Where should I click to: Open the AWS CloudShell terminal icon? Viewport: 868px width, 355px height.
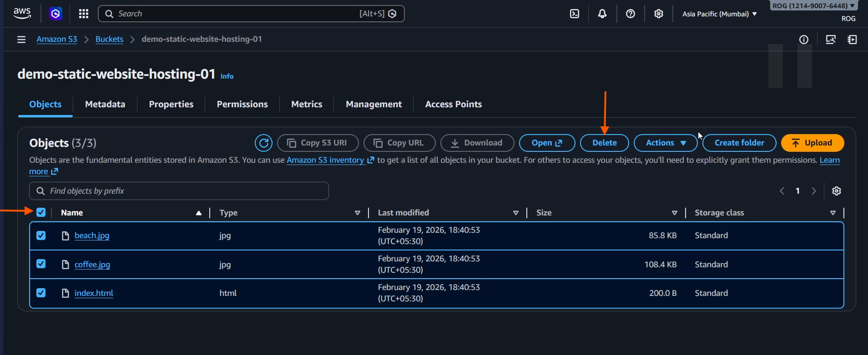(x=575, y=14)
